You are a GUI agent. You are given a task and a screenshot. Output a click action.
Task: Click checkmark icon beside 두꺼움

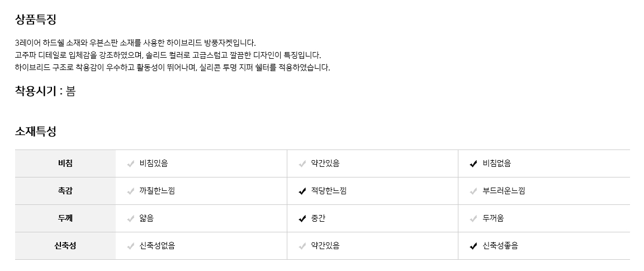(x=473, y=219)
